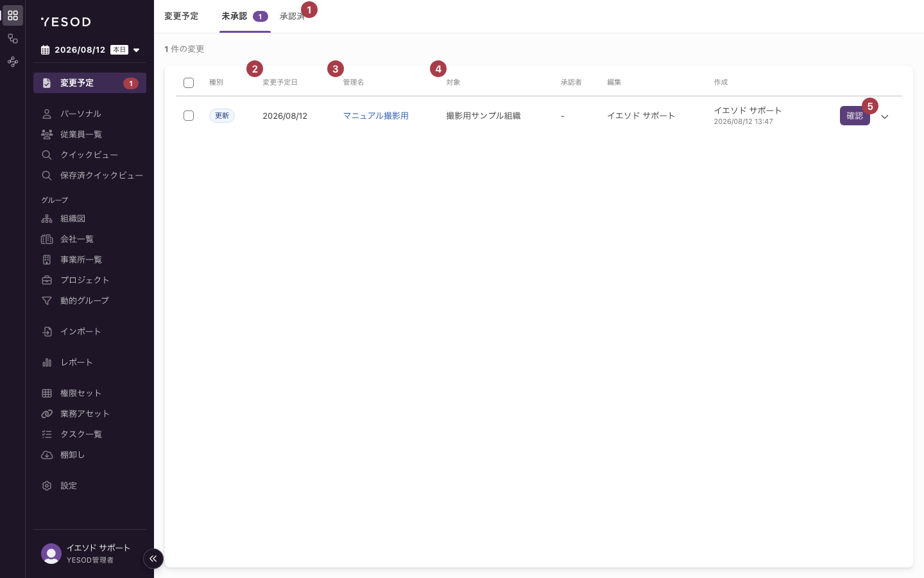
Task: Open 変更予定 in the sidebar
Action: click(x=90, y=83)
